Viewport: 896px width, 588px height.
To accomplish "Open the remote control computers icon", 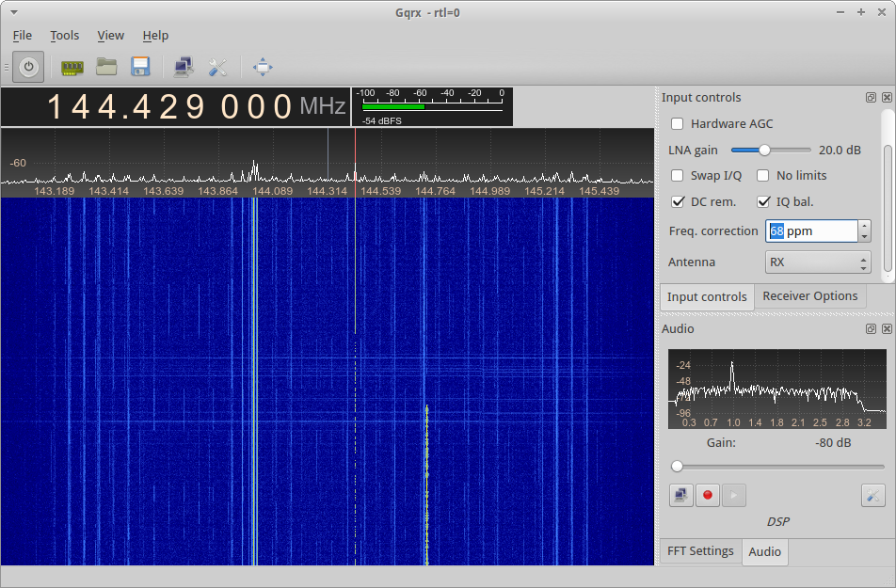I will coord(184,67).
